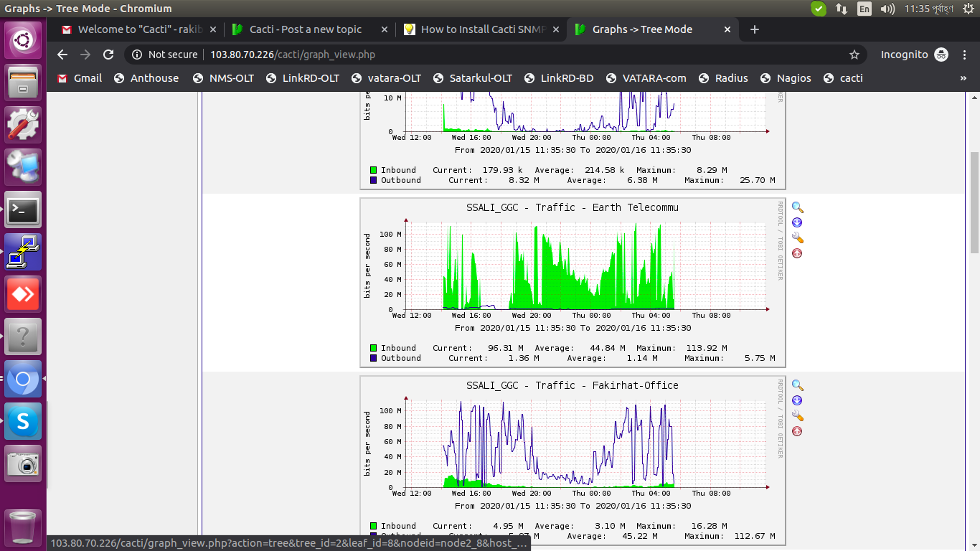Open the Screenshot camera app in dock
This screenshot has height=551, width=980.
(x=23, y=463)
